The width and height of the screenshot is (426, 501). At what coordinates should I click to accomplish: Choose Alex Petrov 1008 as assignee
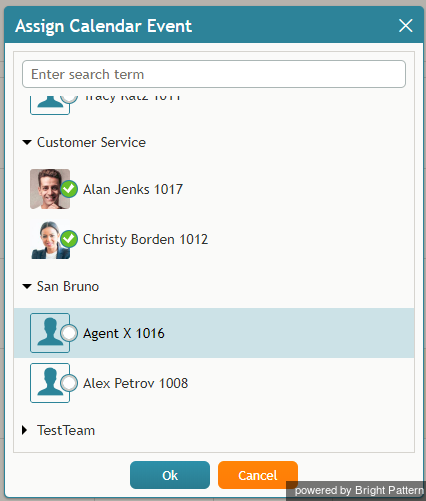pyautogui.click(x=214, y=383)
